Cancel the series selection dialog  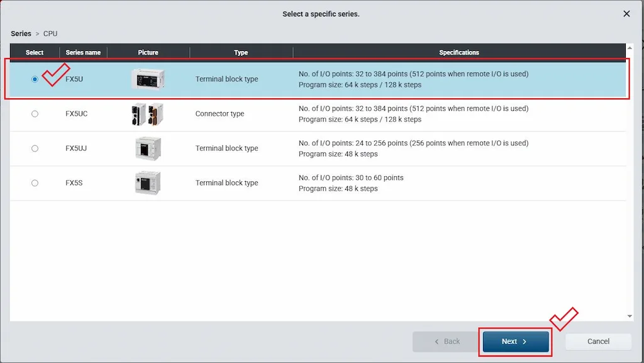[x=598, y=342]
